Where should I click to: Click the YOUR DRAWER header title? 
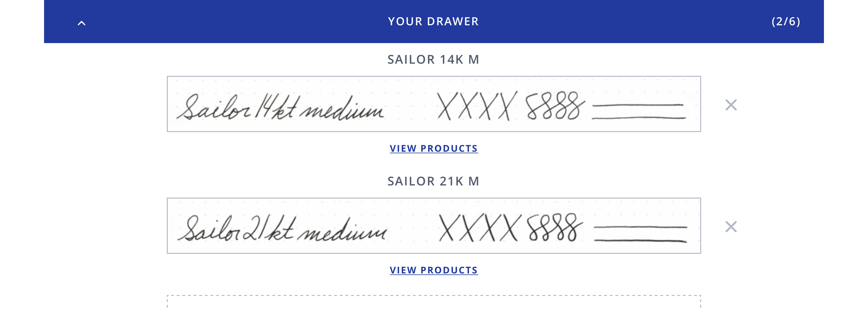coord(433,22)
